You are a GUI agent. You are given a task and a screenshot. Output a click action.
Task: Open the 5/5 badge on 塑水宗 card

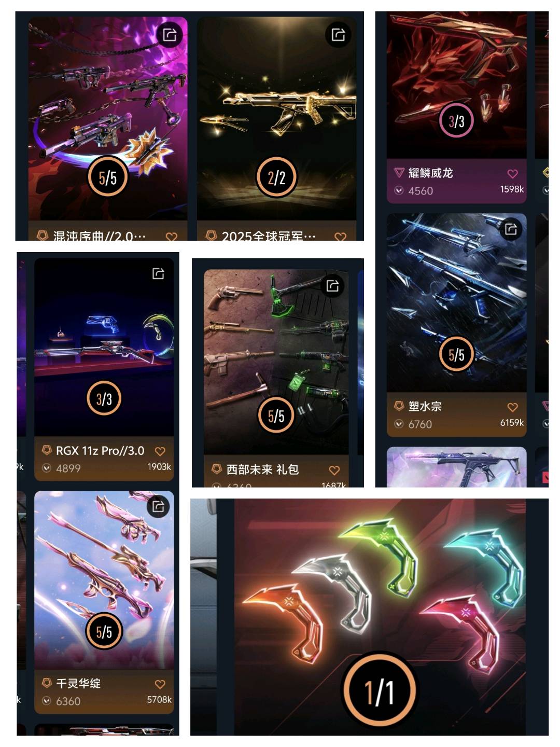click(456, 355)
